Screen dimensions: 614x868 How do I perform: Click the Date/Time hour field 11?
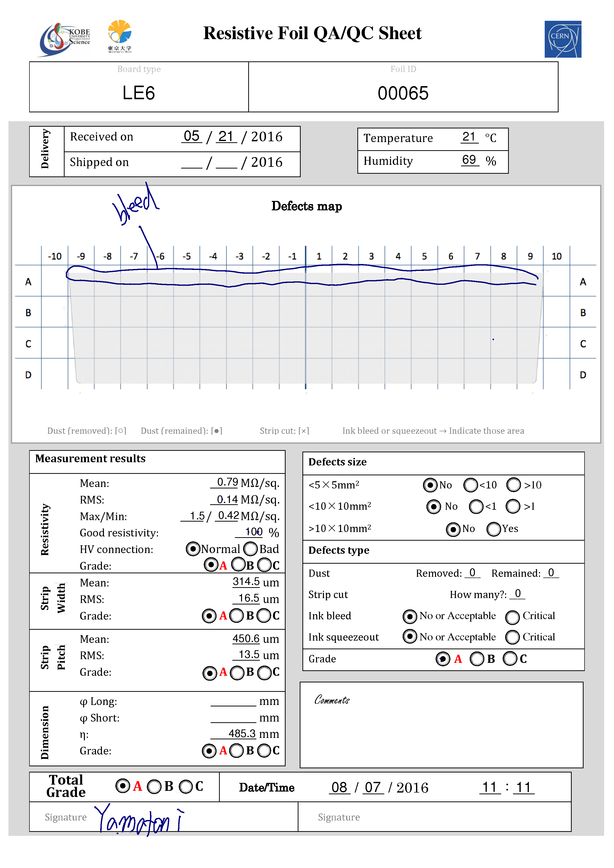[x=490, y=788]
